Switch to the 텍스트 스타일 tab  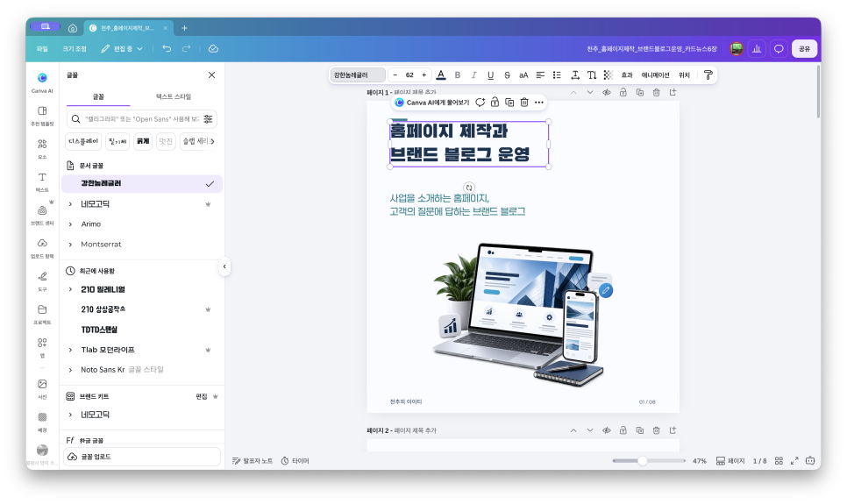pos(174,96)
